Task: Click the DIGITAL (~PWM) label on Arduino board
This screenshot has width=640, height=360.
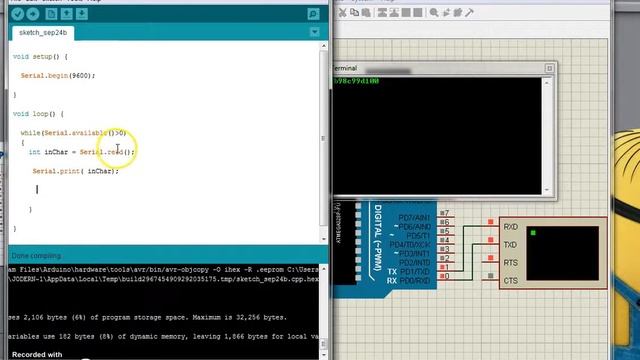Action: click(378, 238)
